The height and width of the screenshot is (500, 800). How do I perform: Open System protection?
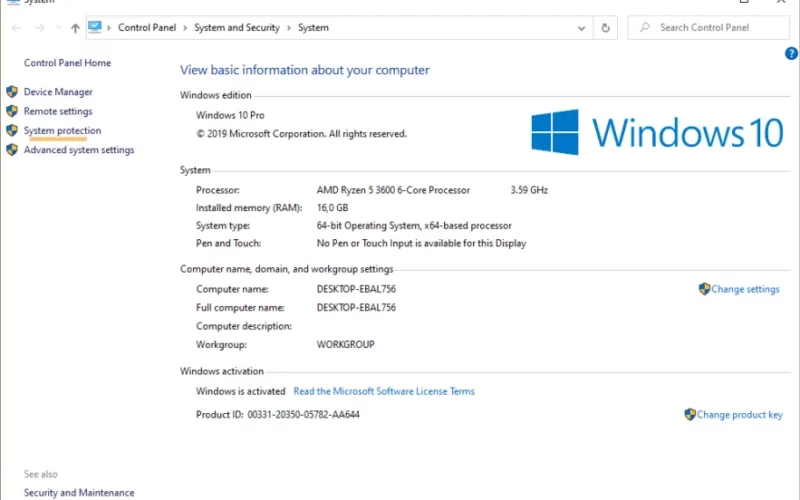pyautogui.click(x=62, y=131)
